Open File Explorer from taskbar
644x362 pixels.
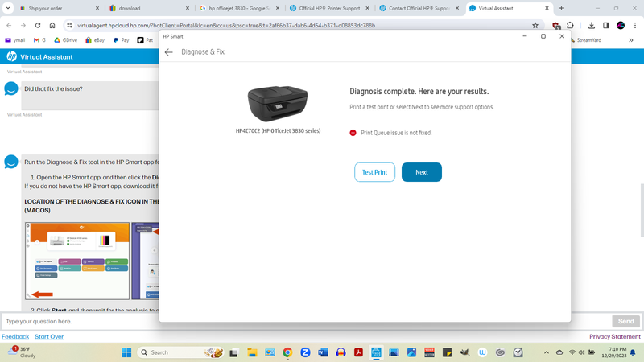coord(252,352)
